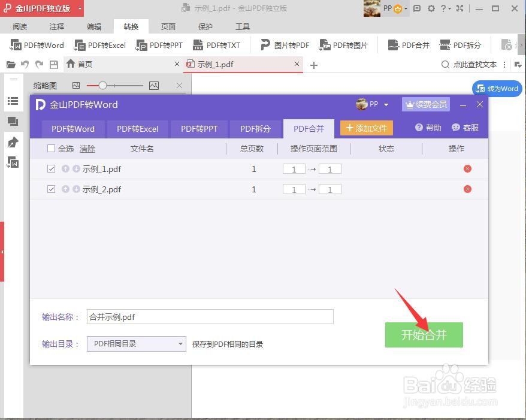Expand the 金山PDF独立版 app menu arrow
The height and width of the screenshot is (420, 526).
tap(80, 8)
